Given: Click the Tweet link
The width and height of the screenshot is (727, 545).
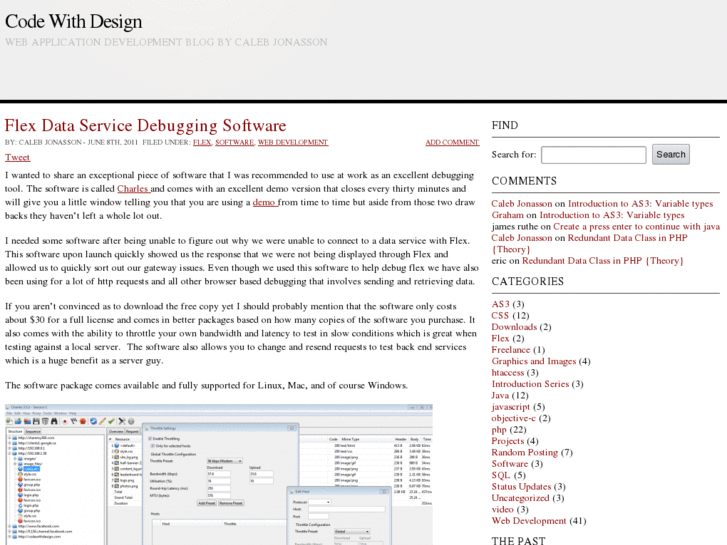Looking at the screenshot, I should click(x=18, y=157).
